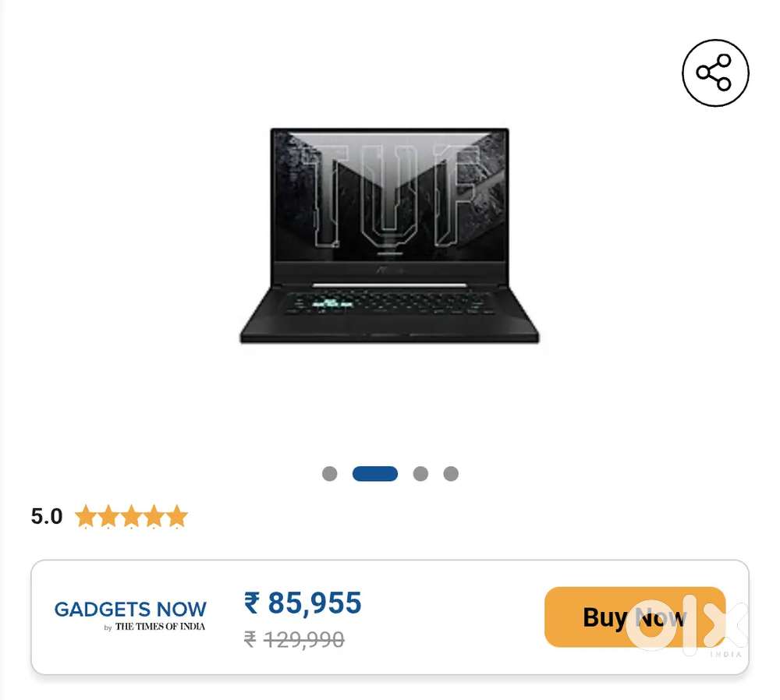Screen dimensions: 780x700
Task: Click The Times of India text
Action: 160,627
